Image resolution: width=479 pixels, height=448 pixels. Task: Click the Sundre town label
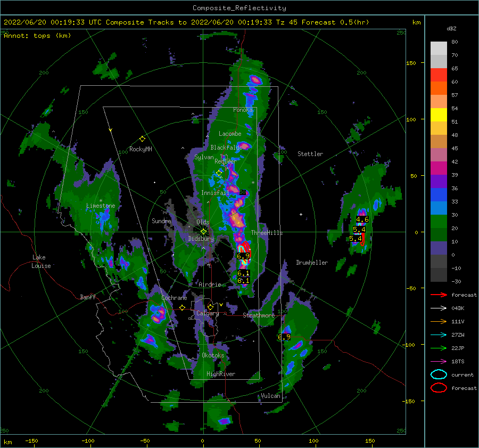click(161, 221)
